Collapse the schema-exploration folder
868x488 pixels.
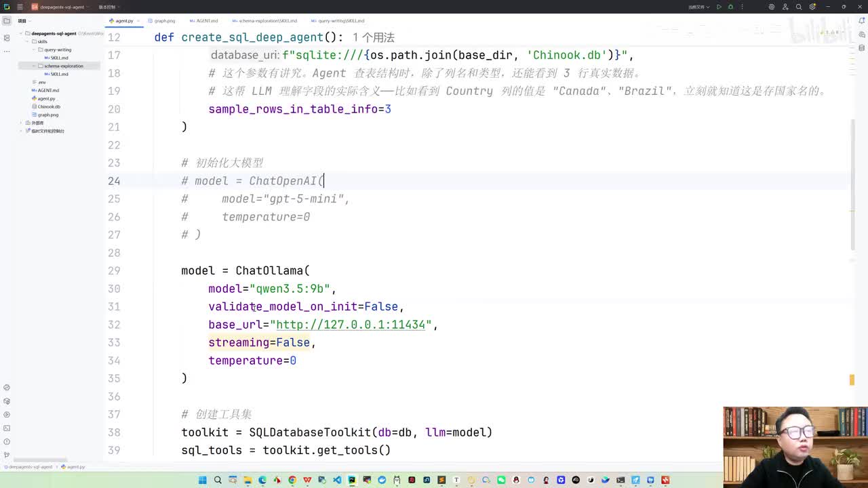[x=34, y=66]
